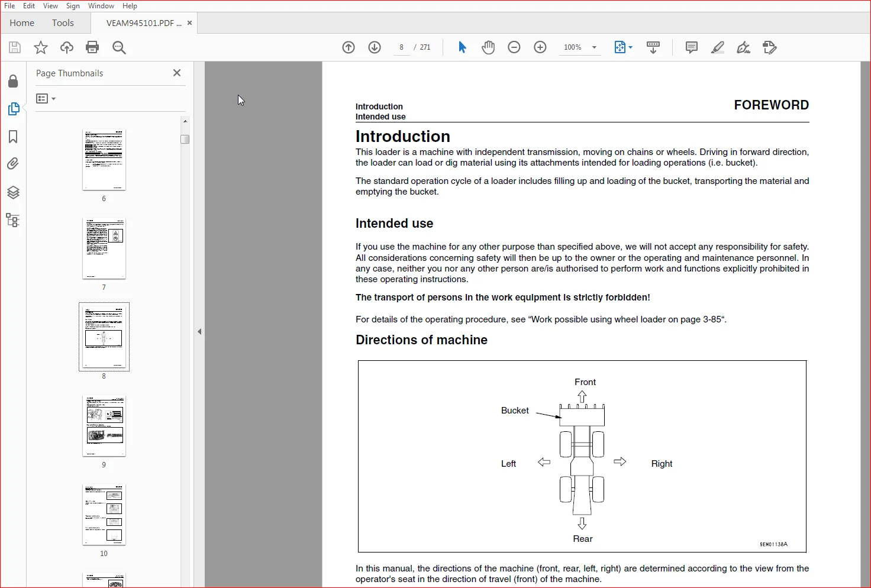This screenshot has height=588, width=871.
Task: Open the Help menu
Action: [x=130, y=6]
